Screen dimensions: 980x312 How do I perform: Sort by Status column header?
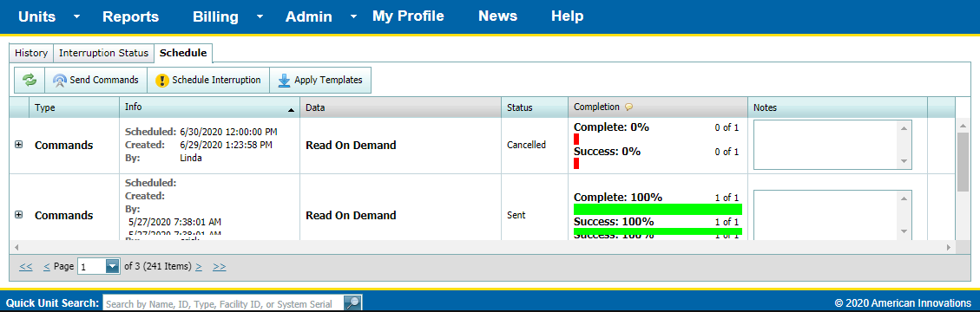coord(535,107)
